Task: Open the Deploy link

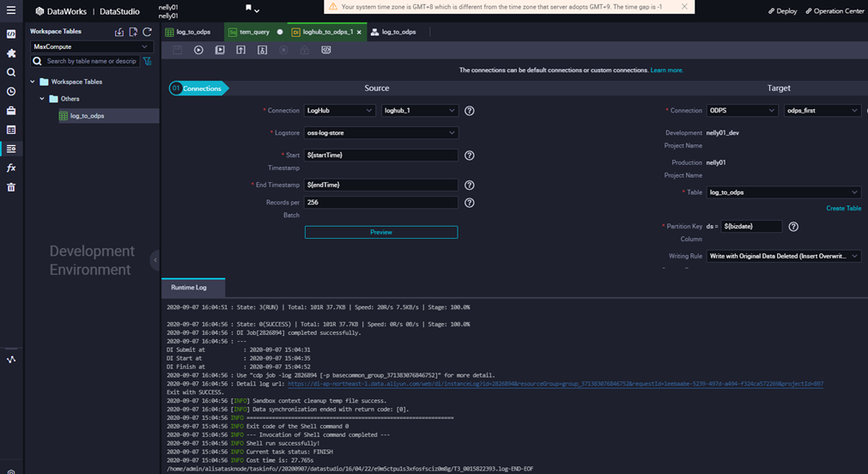Action: pos(782,11)
